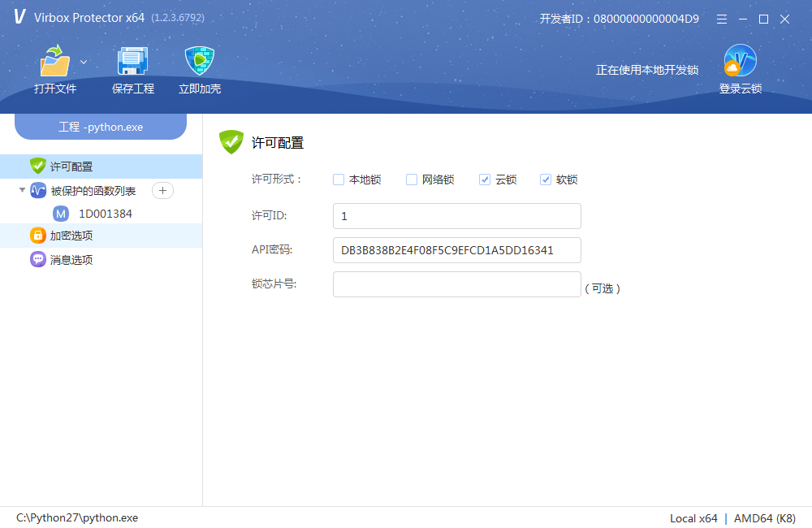Expand the Open File dropdown arrow
812x528 pixels.
(84, 63)
